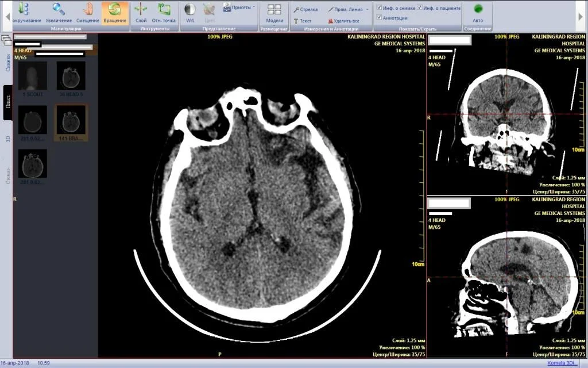588x368 pixels.
Task: Select the Стрелка arrow annotation tool
Action: [305, 9]
